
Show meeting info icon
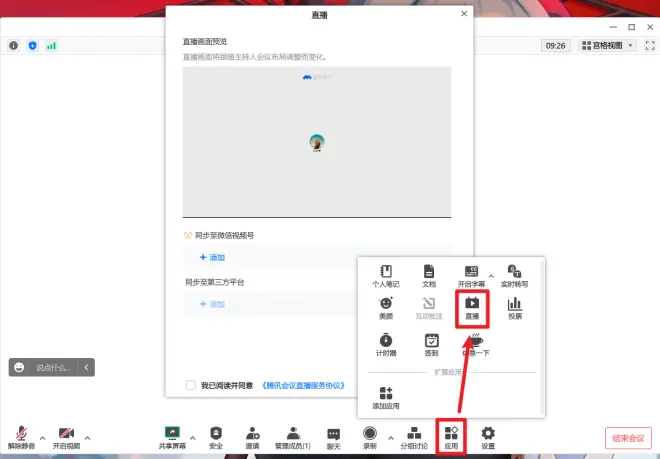point(13,45)
